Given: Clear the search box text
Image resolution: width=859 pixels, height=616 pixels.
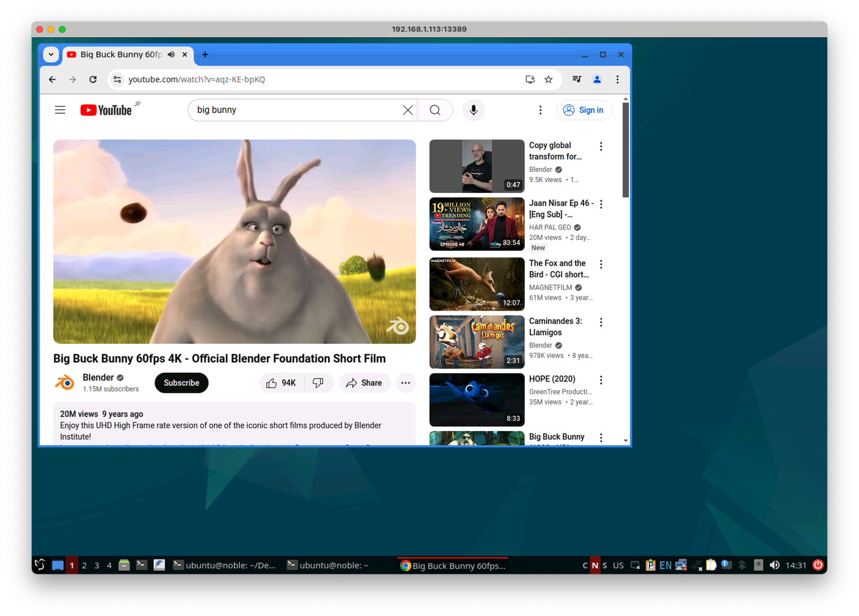Looking at the screenshot, I should pos(408,110).
